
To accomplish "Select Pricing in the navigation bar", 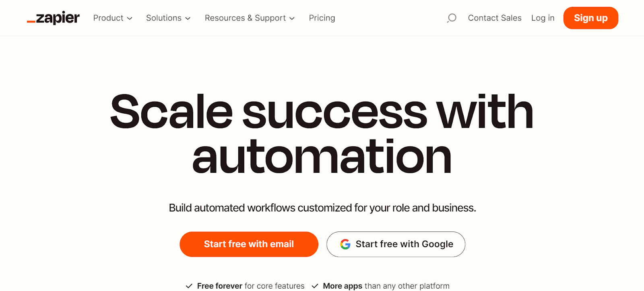I will [x=322, y=18].
